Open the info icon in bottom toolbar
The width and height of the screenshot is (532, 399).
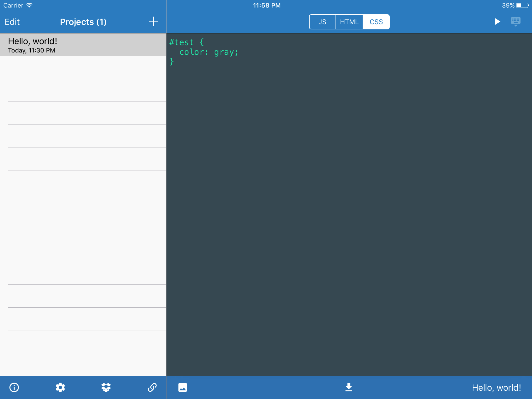coord(14,388)
